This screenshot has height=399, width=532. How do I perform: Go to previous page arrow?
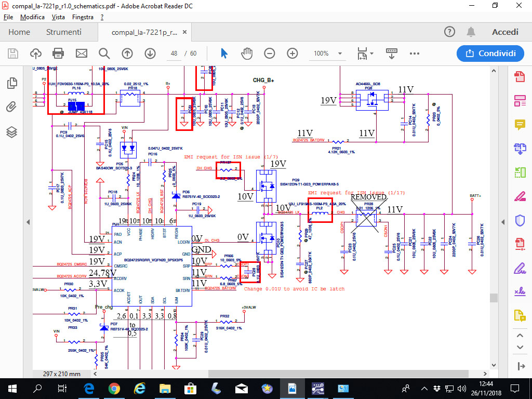[x=127, y=54]
